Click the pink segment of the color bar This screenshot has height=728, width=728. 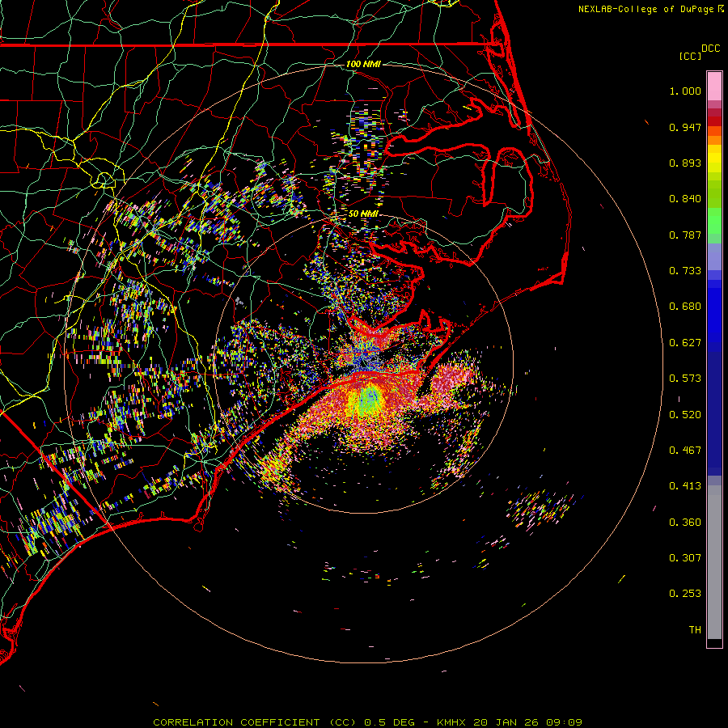[x=714, y=87]
